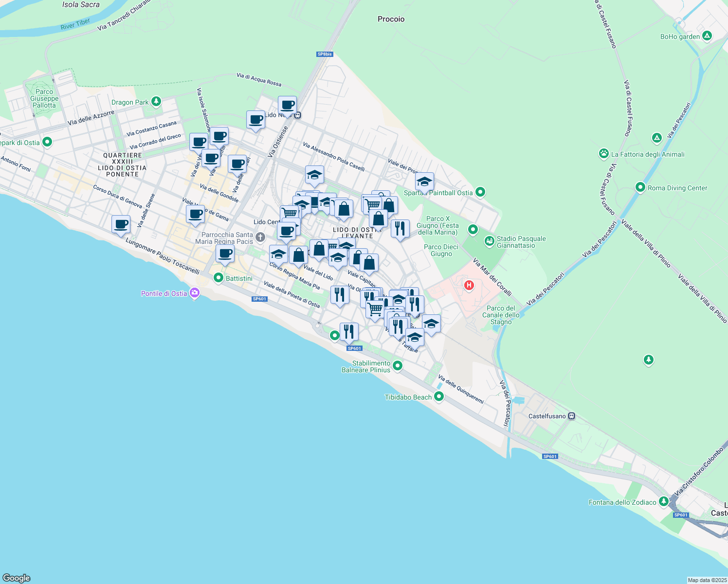Click the Roma Diving Center marker
Image resolution: width=728 pixels, height=584 pixels.
click(640, 187)
